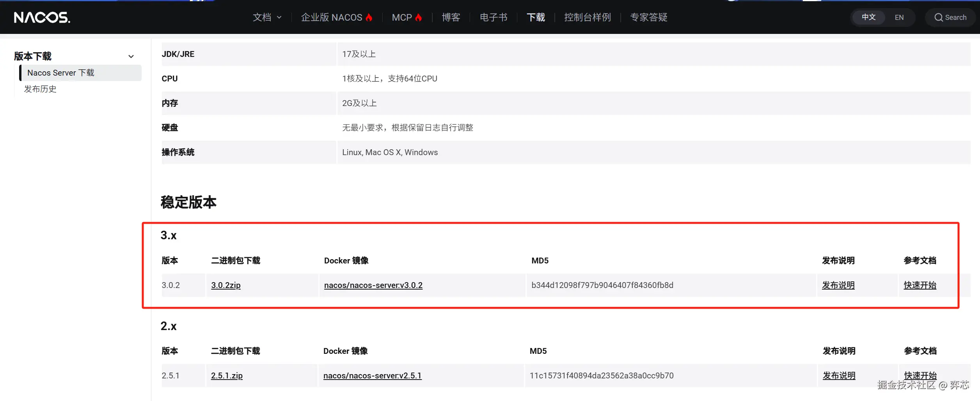Click version cell 2.5.1
This screenshot has width=980, height=401.
[170, 376]
